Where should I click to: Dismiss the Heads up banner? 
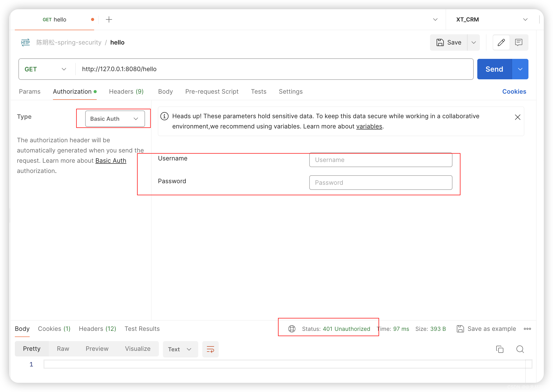pyautogui.click(x=517, y=117)
